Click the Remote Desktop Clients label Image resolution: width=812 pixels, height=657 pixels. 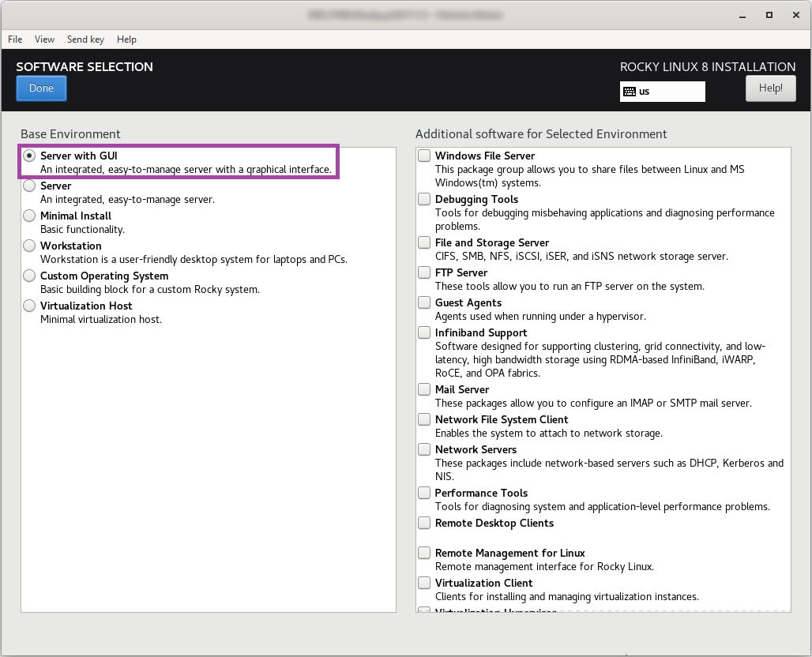494,524
